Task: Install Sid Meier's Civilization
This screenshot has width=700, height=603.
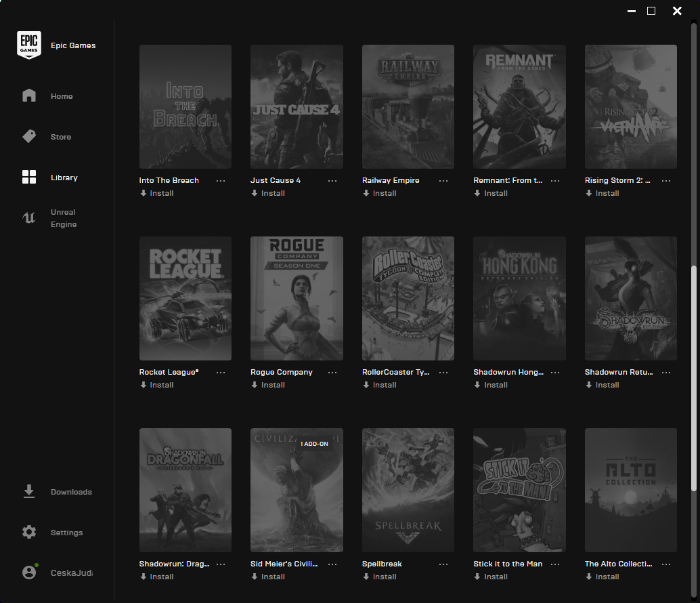Action: point(268,577)
